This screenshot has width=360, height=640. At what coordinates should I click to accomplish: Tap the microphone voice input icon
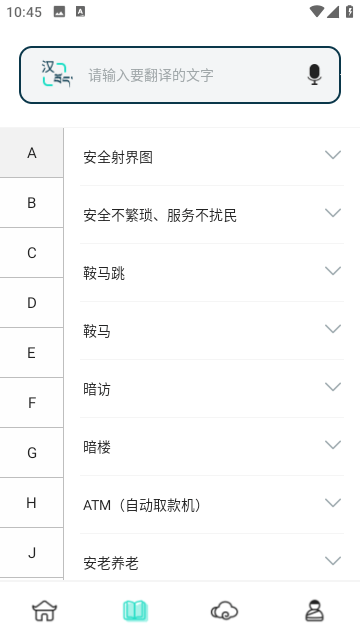314,74
